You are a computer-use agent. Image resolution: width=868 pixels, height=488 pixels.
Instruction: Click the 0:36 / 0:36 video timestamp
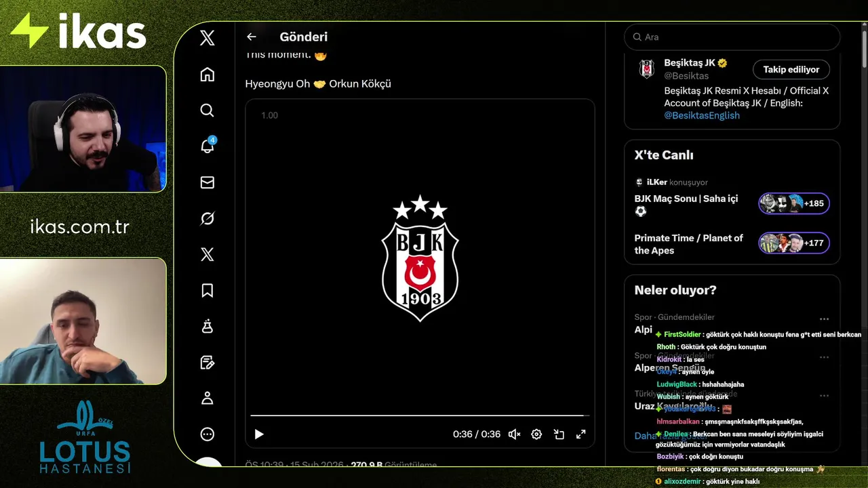[477, 434]
